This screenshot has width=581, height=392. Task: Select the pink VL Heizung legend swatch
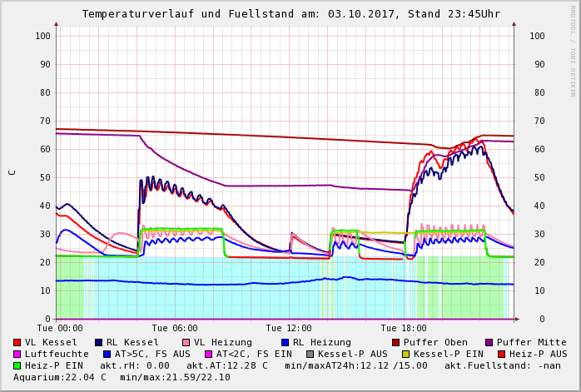click(186, 343)
